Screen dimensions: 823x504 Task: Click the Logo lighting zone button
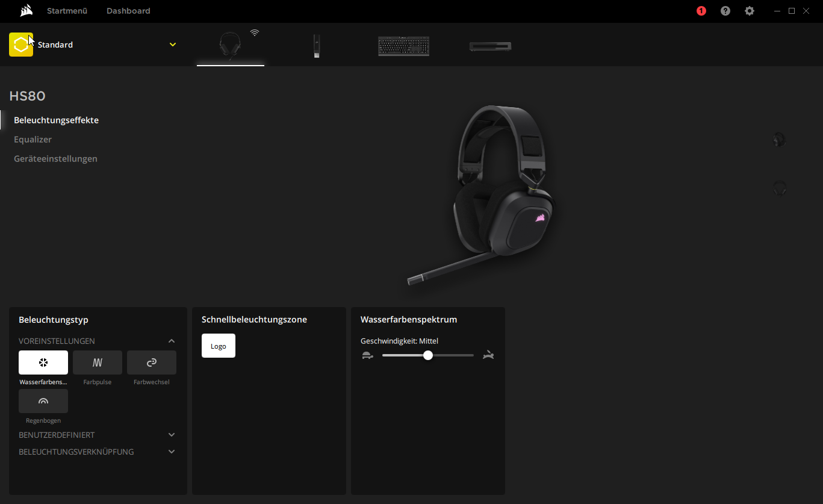point(219,346)
